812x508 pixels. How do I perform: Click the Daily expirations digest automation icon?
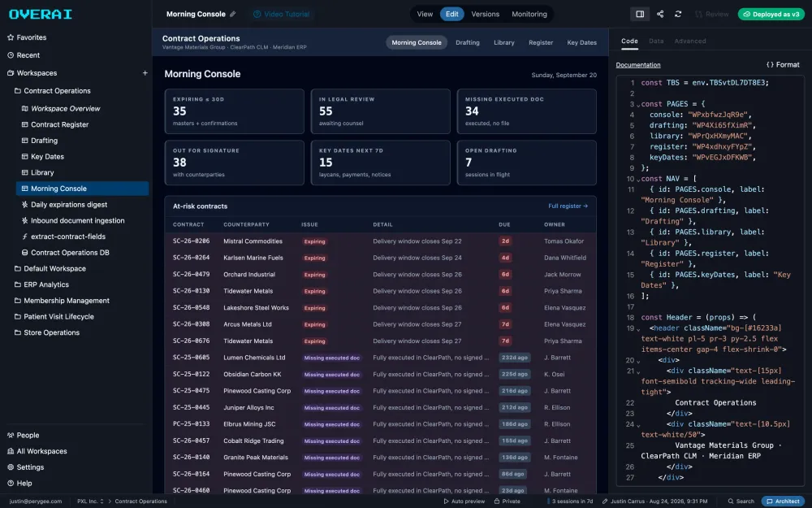(25, 204)
